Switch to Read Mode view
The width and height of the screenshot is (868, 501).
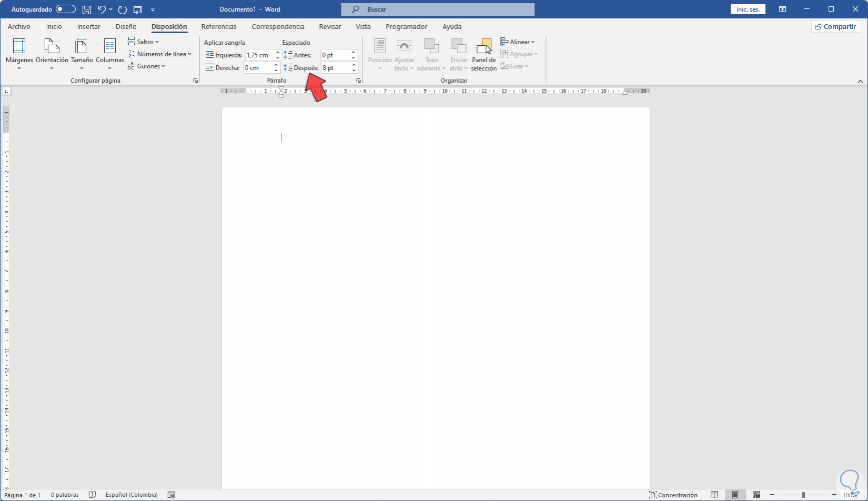[714, 495]
